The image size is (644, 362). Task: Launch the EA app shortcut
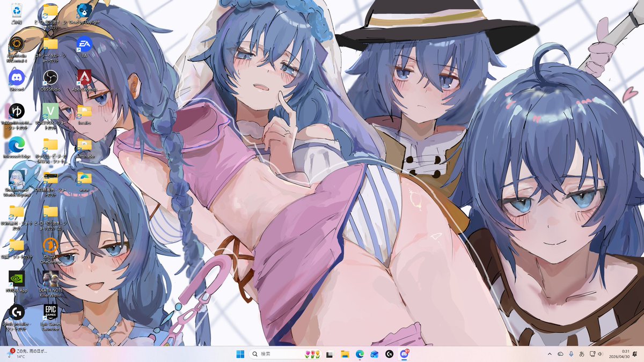(84, 47)
